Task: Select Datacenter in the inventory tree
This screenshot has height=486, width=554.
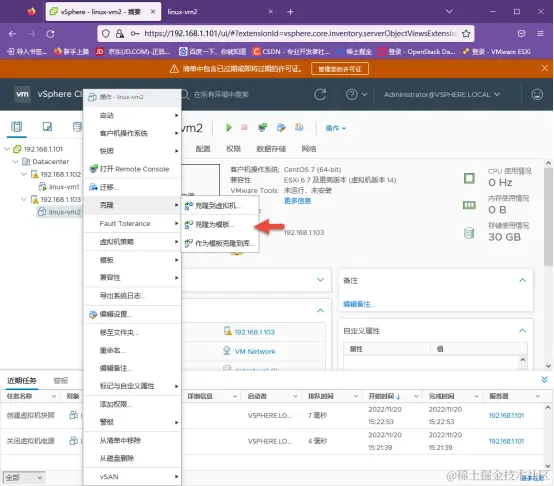Action: pyautogui.click(x=51, y=161)
